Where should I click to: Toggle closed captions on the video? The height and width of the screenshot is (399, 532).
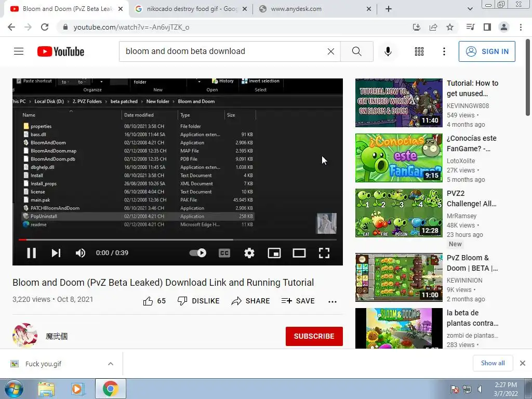[224, 253]
